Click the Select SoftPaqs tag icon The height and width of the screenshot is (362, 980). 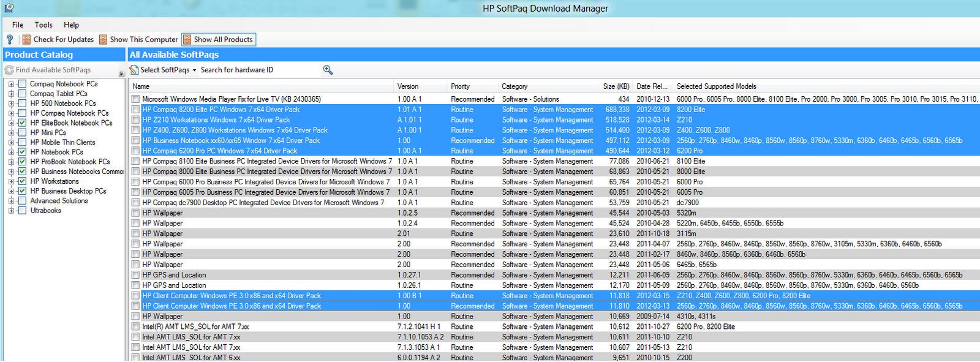pos(134,70)
